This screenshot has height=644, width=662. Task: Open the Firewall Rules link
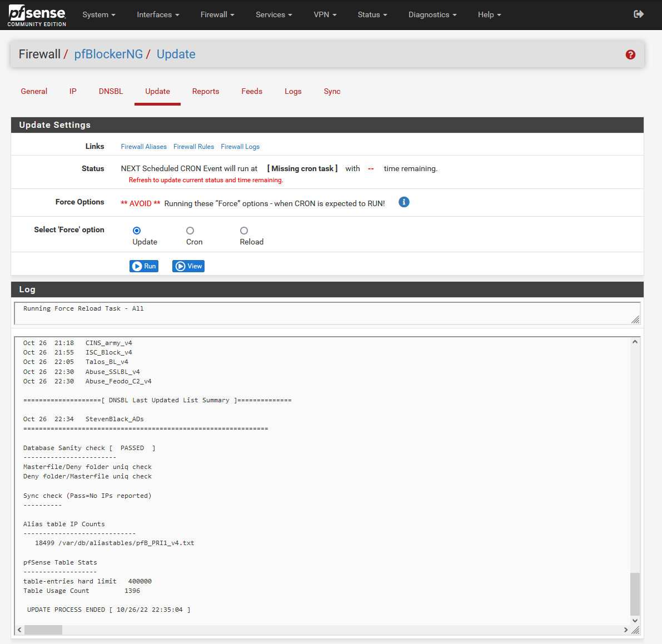[x=194, y=147]
